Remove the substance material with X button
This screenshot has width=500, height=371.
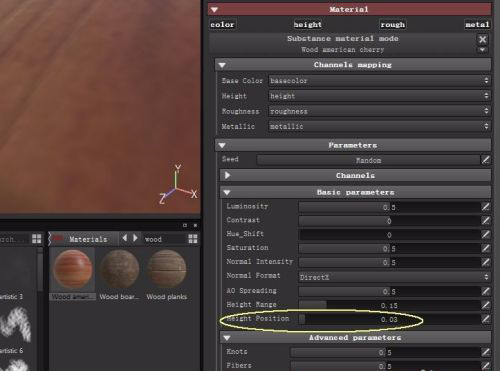click(x=482, y=39)
